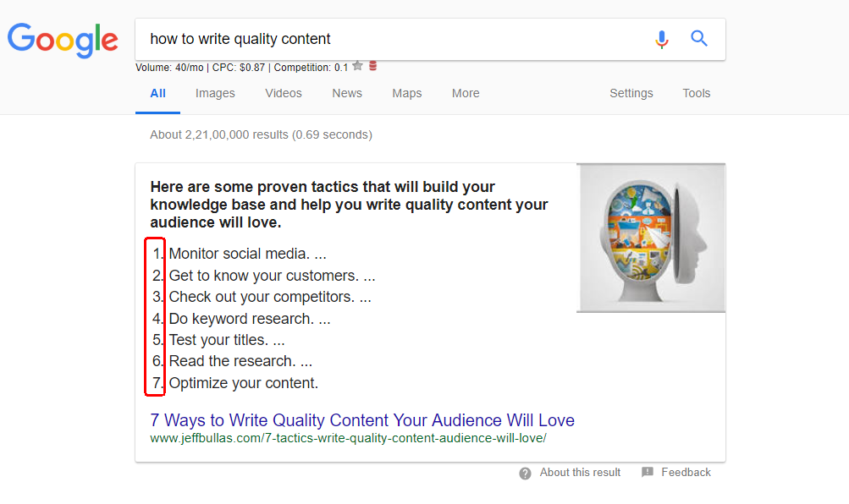849x504 pixels.
Task: Open '7 Ways to Write Quality Content' link
Action: point(362,420)
